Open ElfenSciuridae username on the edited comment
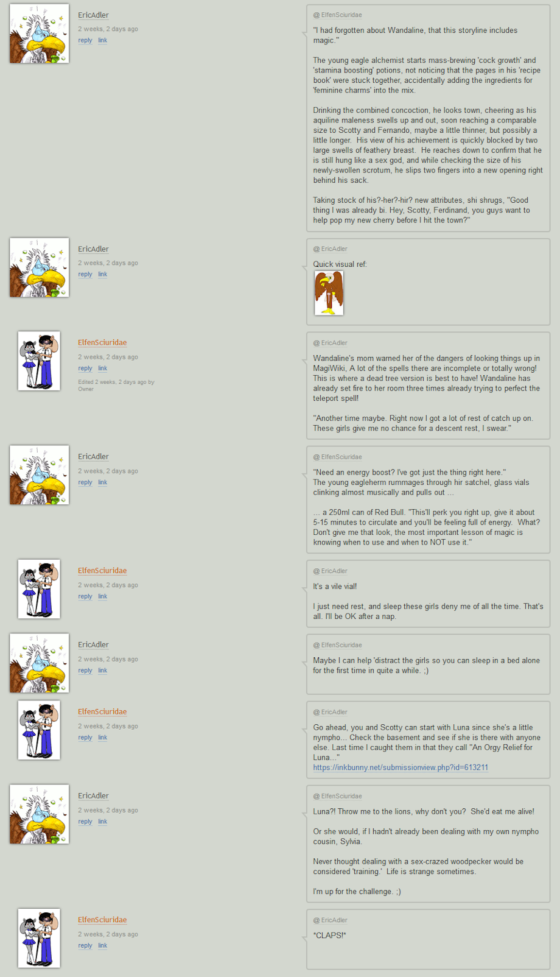Image resolution: width=560 pixels, height=977 pixels. coord(102,342)
